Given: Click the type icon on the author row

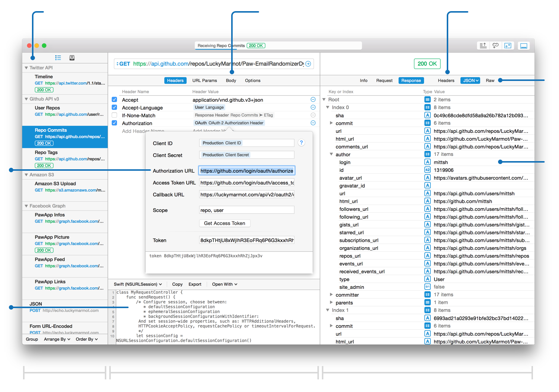Looking at the screenshot, I should [x=427, y=154].
